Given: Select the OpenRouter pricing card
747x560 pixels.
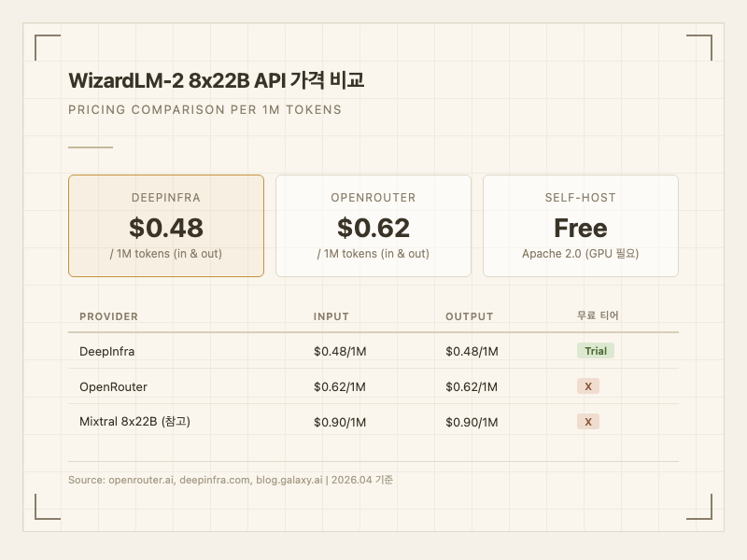Looking at the screenshot, I should 373,226.
